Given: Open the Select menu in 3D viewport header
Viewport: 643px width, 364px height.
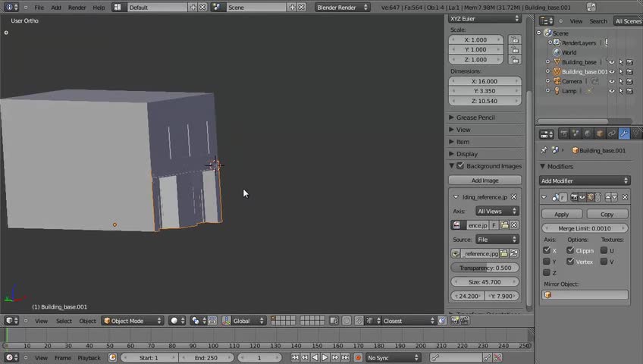Looking at the screenshot, I should tap(64, 321).
